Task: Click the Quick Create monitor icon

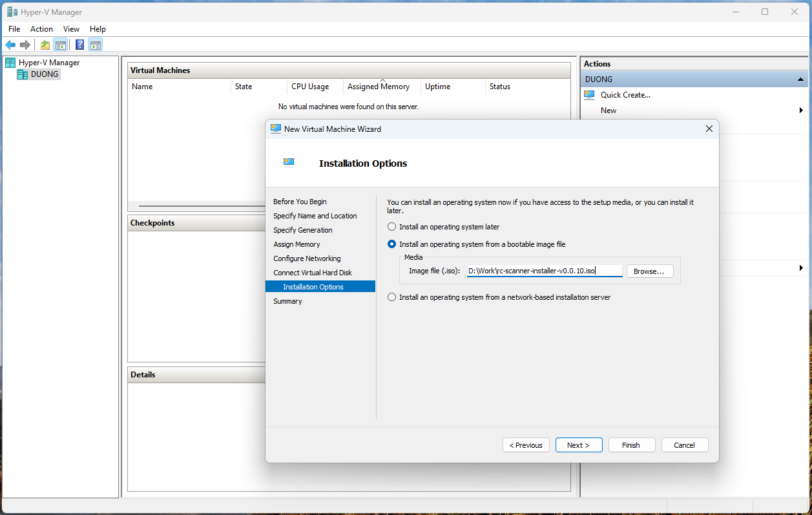Action: click(x=589, y=94)
